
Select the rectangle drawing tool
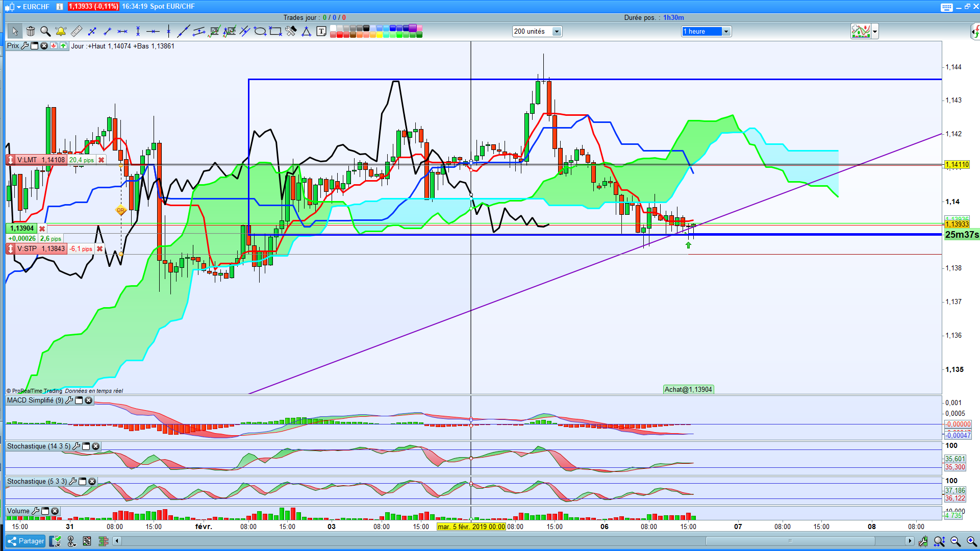(x=275, y=32)
